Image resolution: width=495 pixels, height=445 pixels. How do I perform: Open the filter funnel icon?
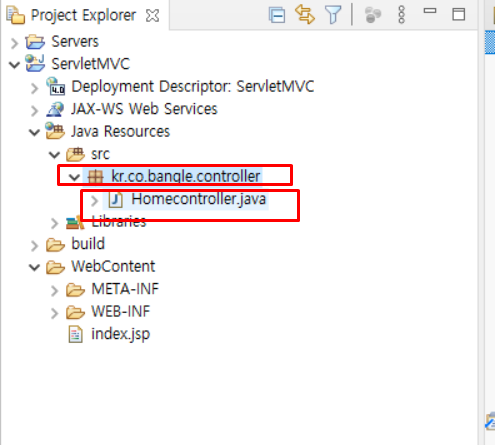pyautogui.click(x=333, y=15)
